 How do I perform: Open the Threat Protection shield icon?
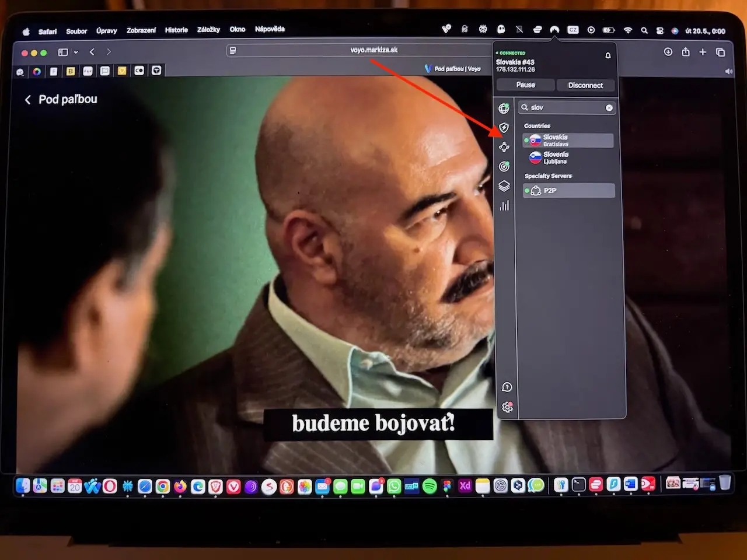click(x=504, y=128)
